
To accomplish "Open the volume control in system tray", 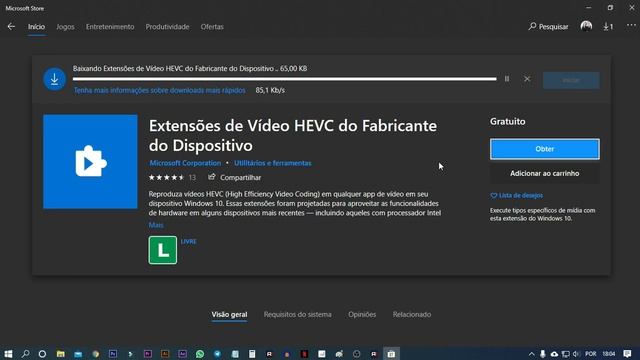I will pyautogui.click(x=576, y=354).
